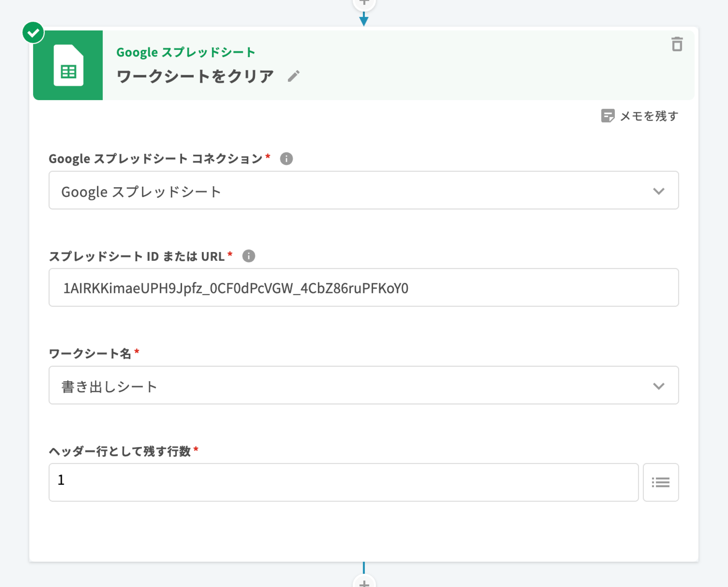Click the blue connector arrow above step

364,20
